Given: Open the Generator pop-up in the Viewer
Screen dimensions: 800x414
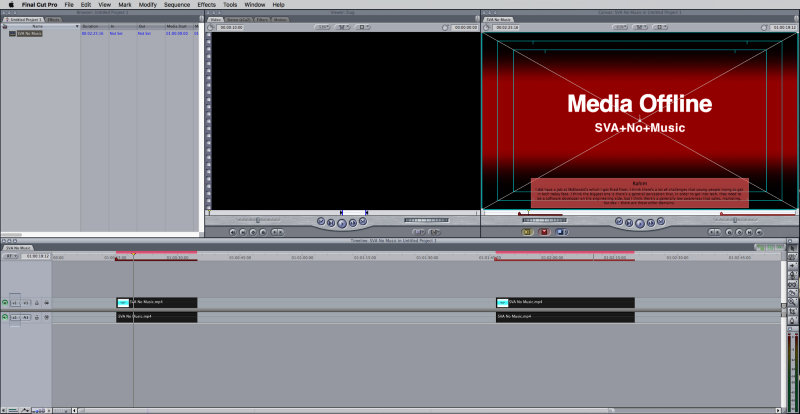Looking at the screenshot, I should (434, 232).
